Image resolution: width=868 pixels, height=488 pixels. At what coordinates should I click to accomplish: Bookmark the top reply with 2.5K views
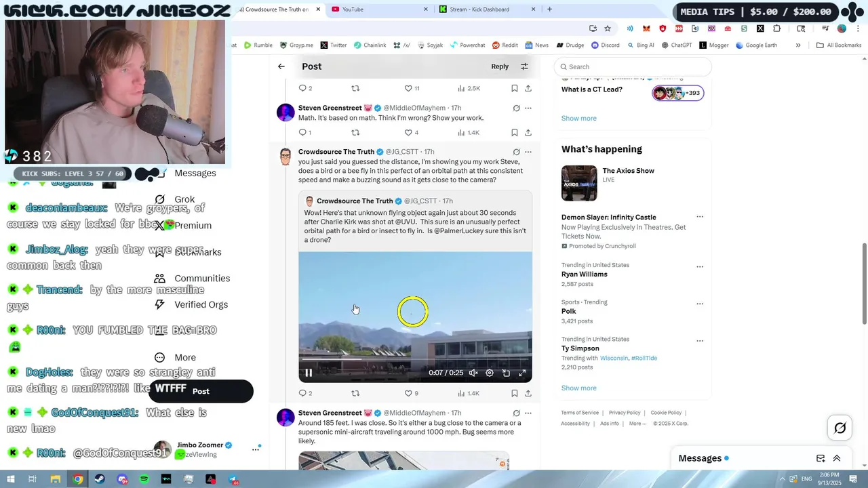(x=515, y=89)
